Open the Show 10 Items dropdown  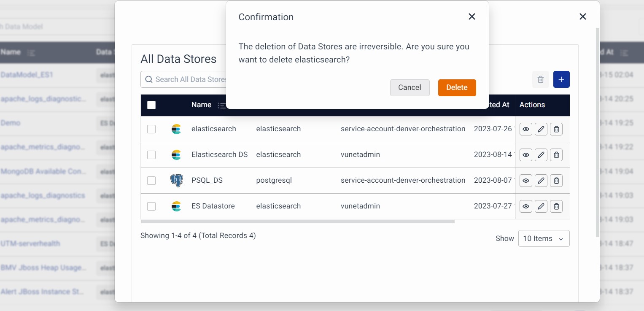pyautogui.click(x=544, y=238)
